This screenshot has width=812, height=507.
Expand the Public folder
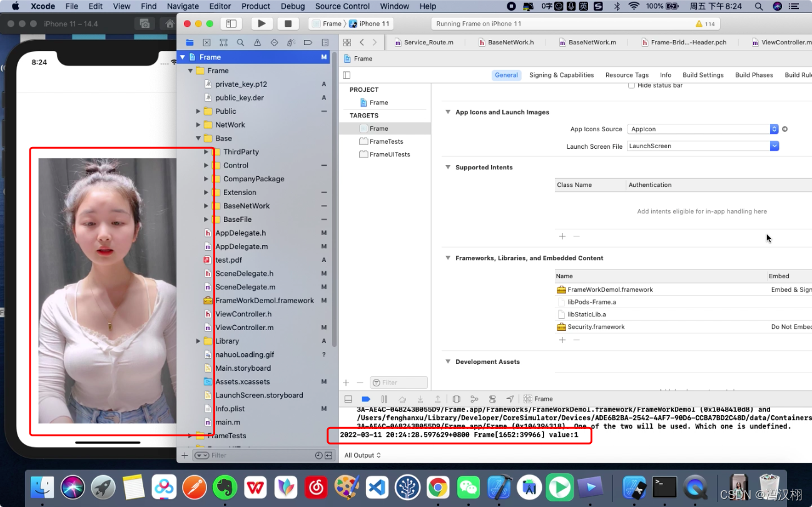tap(198, 111)
